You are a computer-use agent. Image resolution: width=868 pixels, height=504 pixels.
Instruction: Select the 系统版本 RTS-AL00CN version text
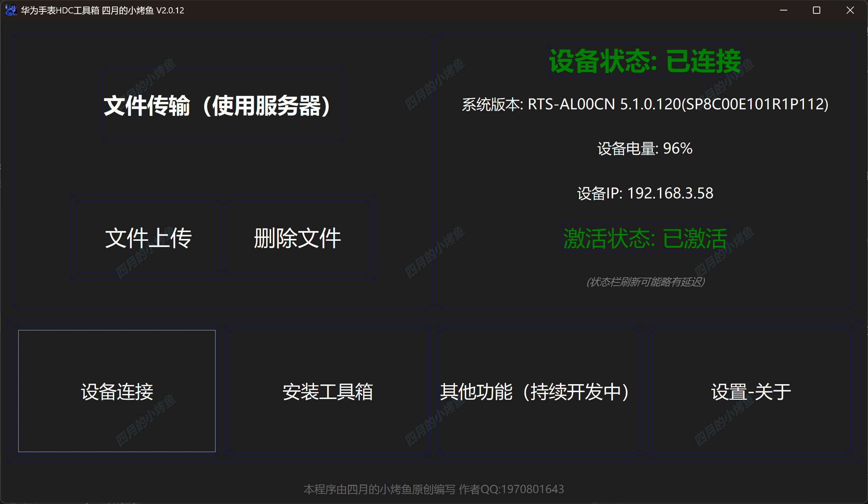coord(645,104)
